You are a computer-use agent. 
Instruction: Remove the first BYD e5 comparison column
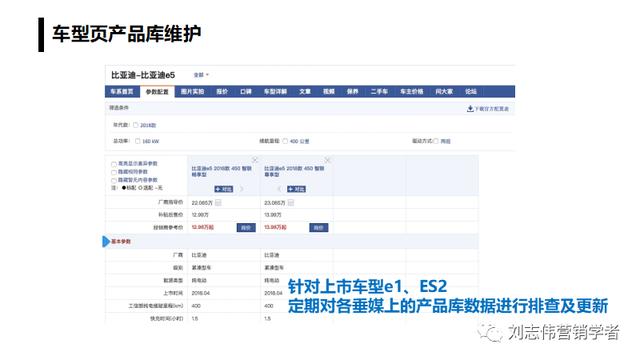click(255, 160)
